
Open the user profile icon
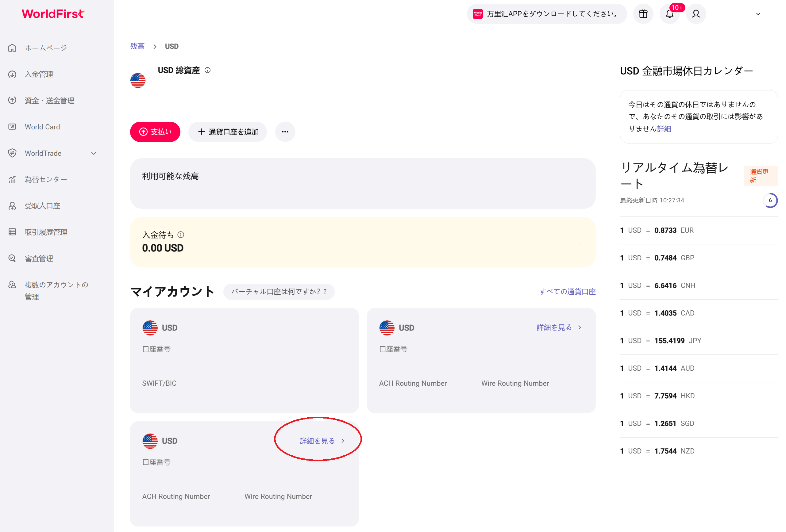[x=696, y=14]
